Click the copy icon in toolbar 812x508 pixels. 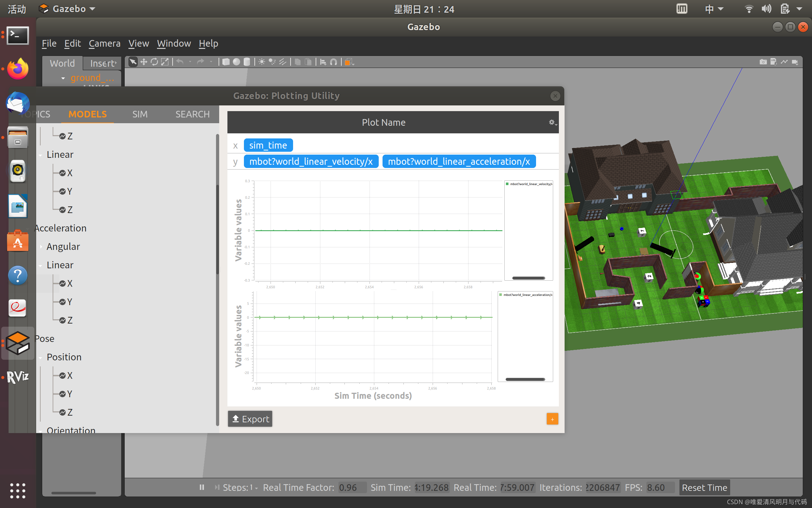point(298,62)
